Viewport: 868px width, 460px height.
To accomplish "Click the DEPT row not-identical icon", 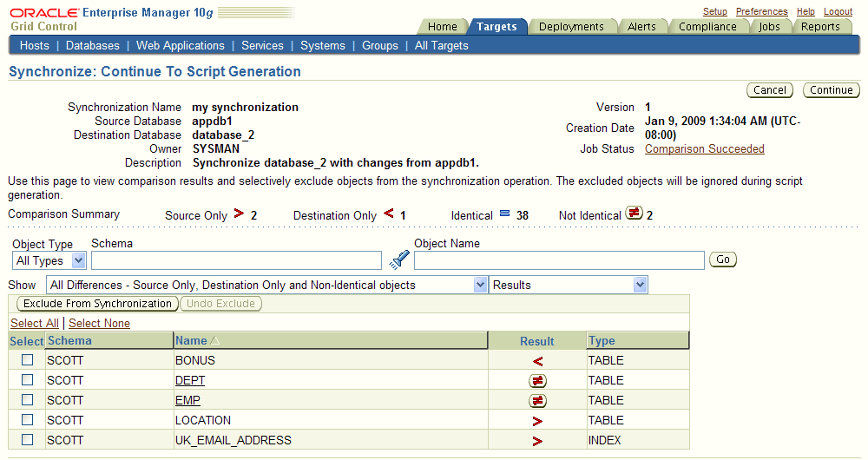I will pos(537,381).
